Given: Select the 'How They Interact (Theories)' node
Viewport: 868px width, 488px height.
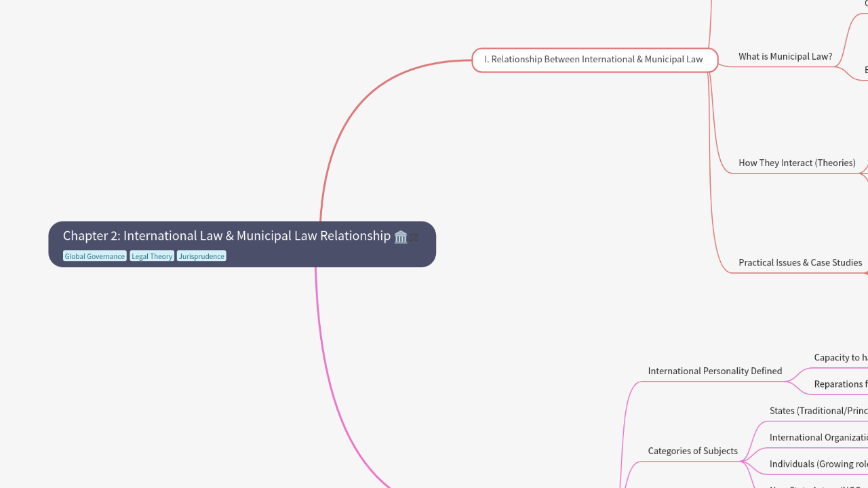Looking at the screenshot, I should 797,163.
